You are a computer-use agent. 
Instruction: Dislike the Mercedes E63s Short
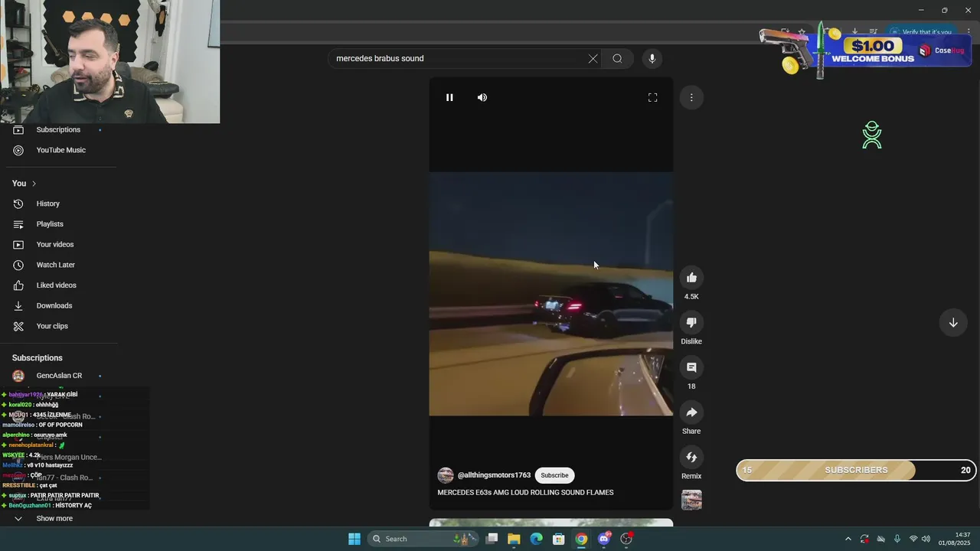pos(691,323)
